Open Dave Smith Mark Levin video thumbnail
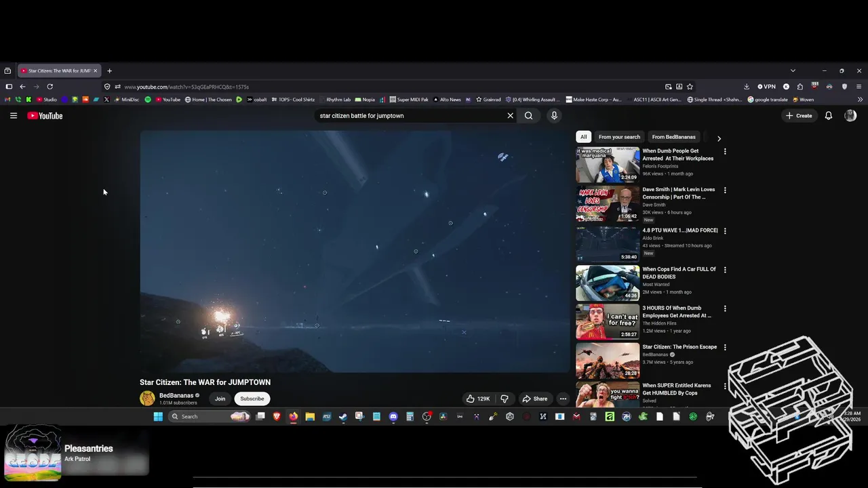The height and width of the screenshot is (488, 868). coord(608,204)
